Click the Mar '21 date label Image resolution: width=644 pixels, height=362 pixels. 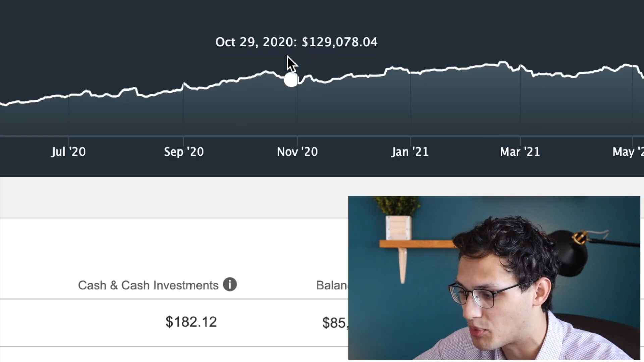(520, 152)
